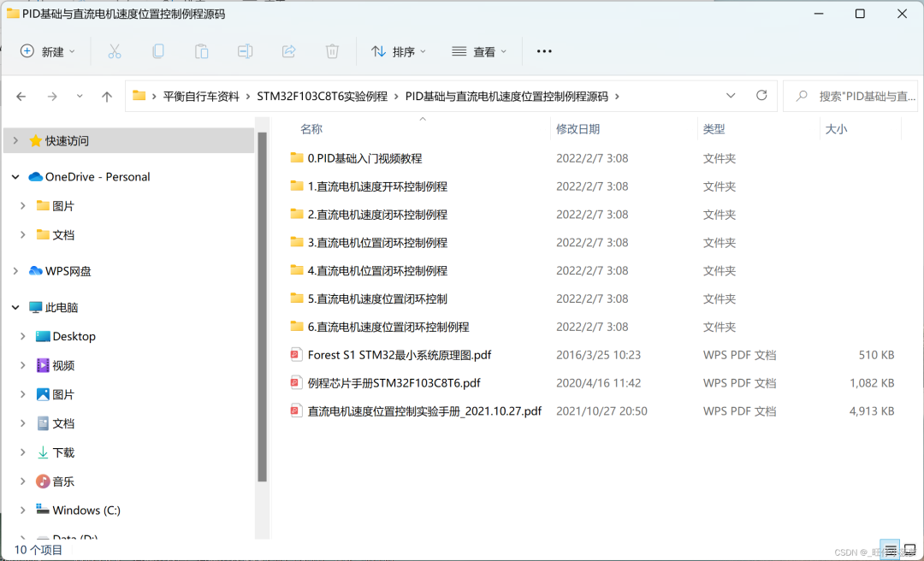Click the refresh icon beside the address bar

tap(761, 96)
